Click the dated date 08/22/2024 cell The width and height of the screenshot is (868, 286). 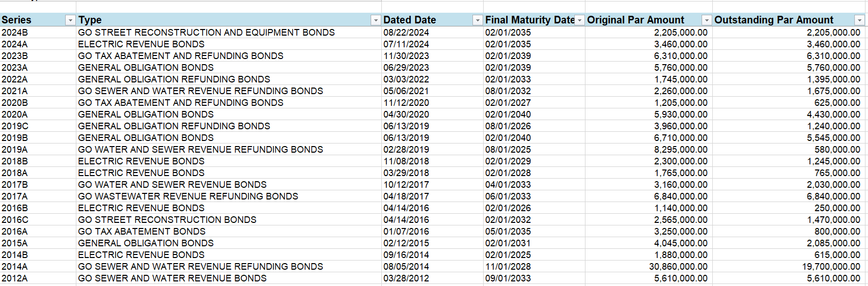click(x=406, y=33)
